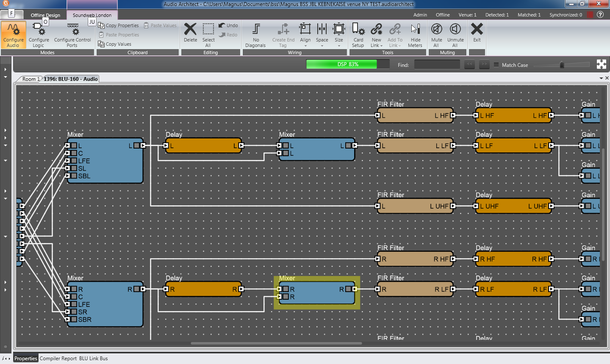Toggle SR input checkbox on lower-left Mixer
This screenshot has height=364, width=610.
[x=74, y=312]
